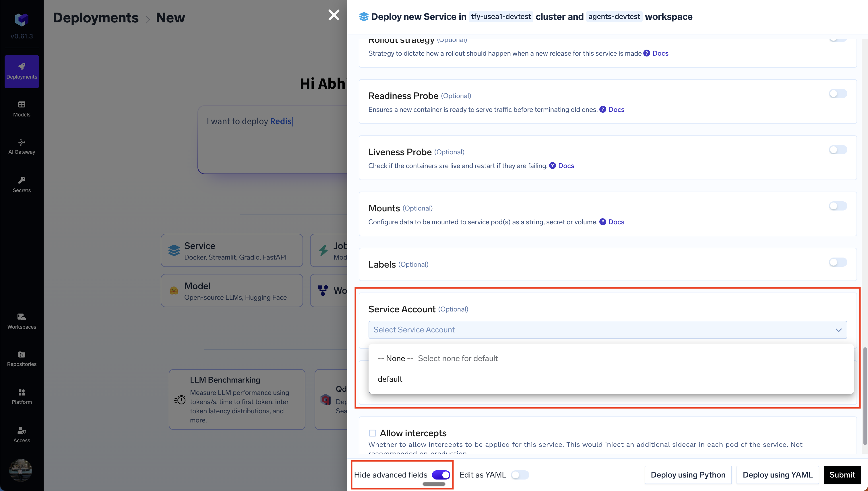Screen dimensions: 868x491
Task: Open Access in the sidebar
Action: click(22, 435)
